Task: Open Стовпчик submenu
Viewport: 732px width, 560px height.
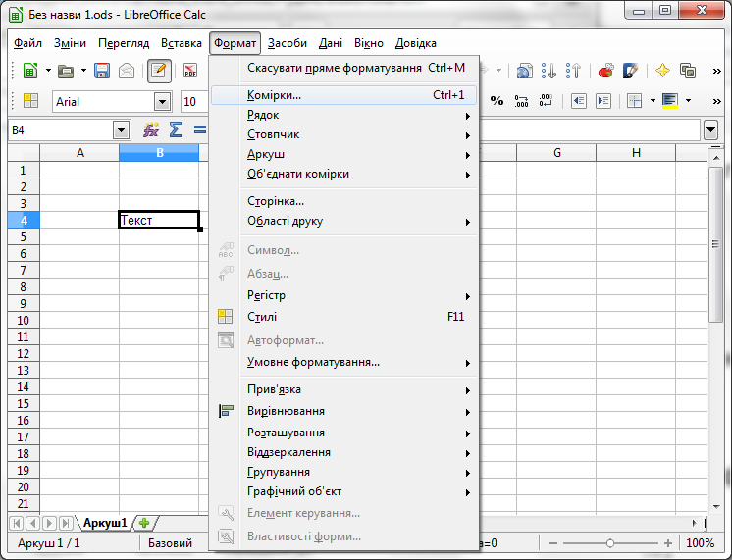Action: (x=344, y=134)
